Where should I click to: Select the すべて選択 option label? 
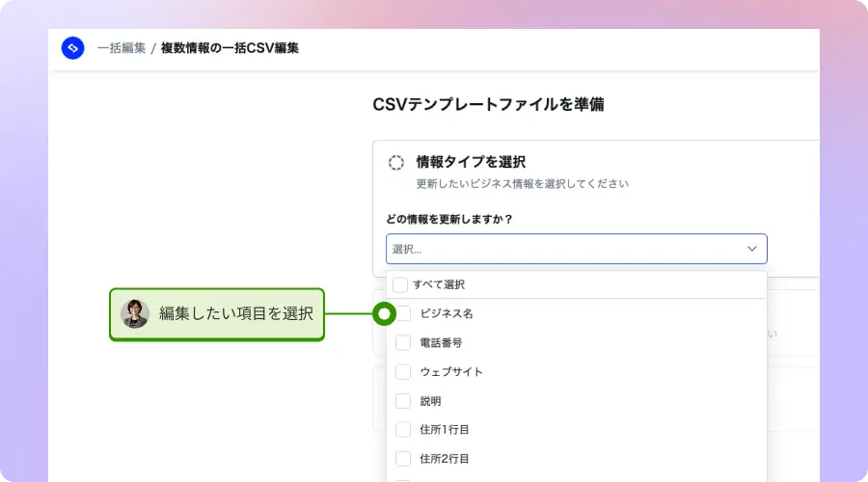tap(439, 284)
